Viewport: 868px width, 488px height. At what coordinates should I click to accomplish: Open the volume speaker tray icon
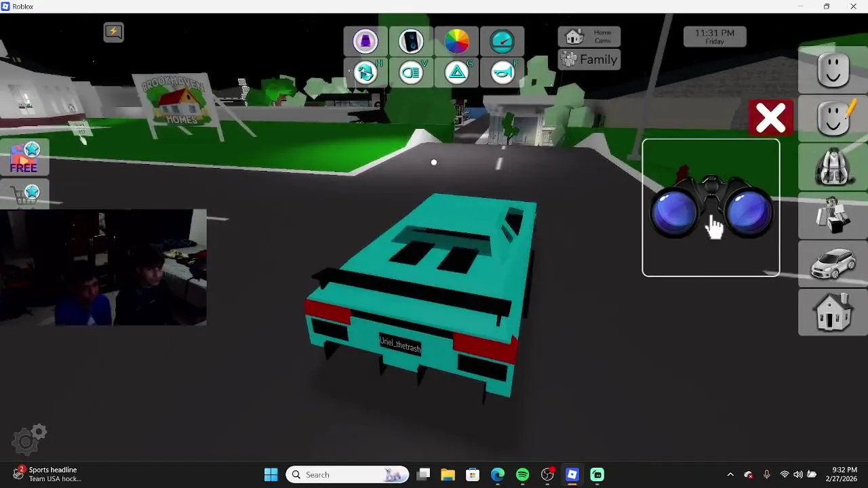tap(798, 474)
